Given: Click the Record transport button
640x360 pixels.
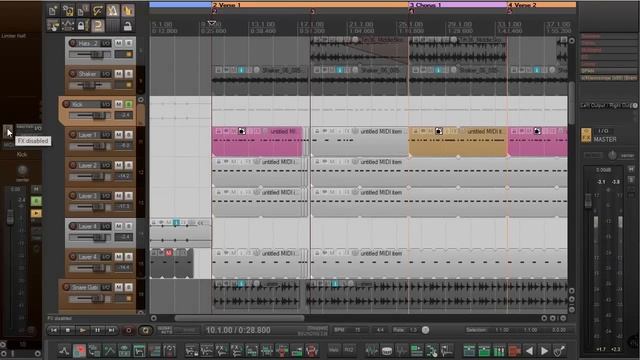Looking at the screenshot, I should [128, 330].
